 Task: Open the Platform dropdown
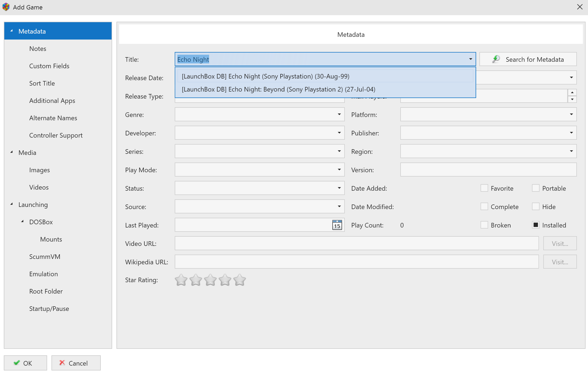click(x=571, y=114)
